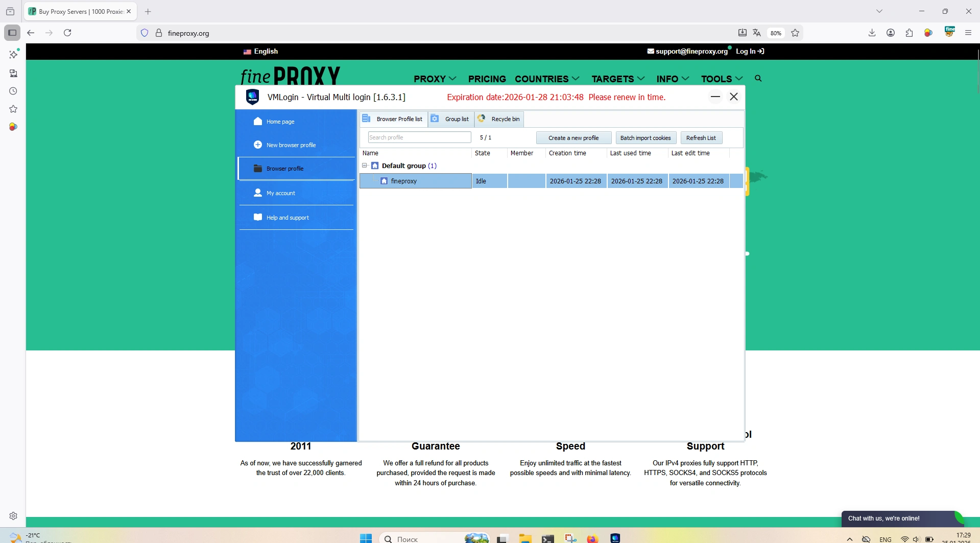Viewport: 980px width, 543px height.
Task: Open the browser account icon
Action: 891,33
